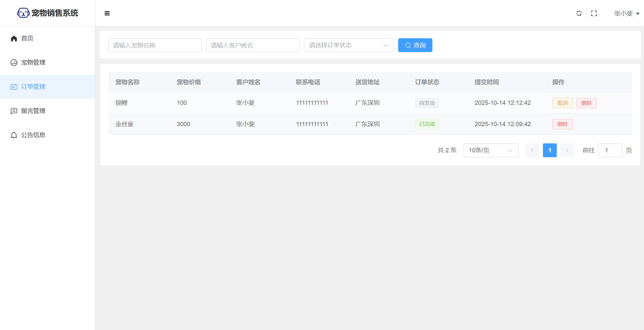Click the refresh icon in top bar
Image resolution: width=644 pixels, height=330 pixels.
tap(579, 13)
